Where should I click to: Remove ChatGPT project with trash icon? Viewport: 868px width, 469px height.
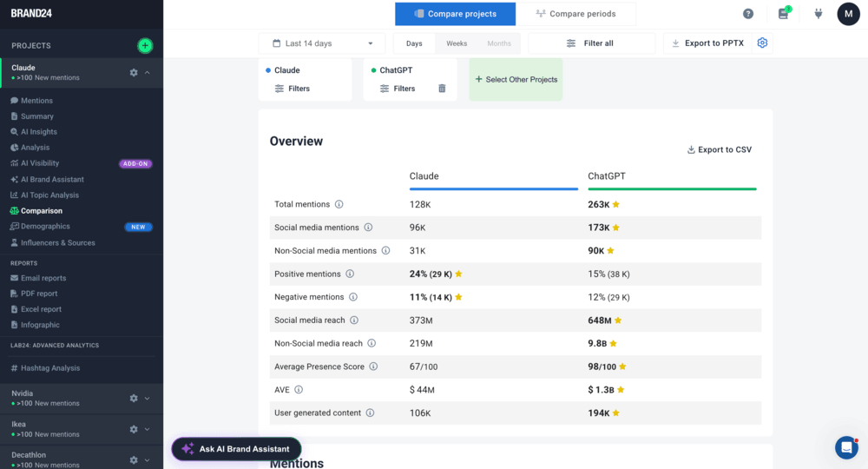pos(442,89)
